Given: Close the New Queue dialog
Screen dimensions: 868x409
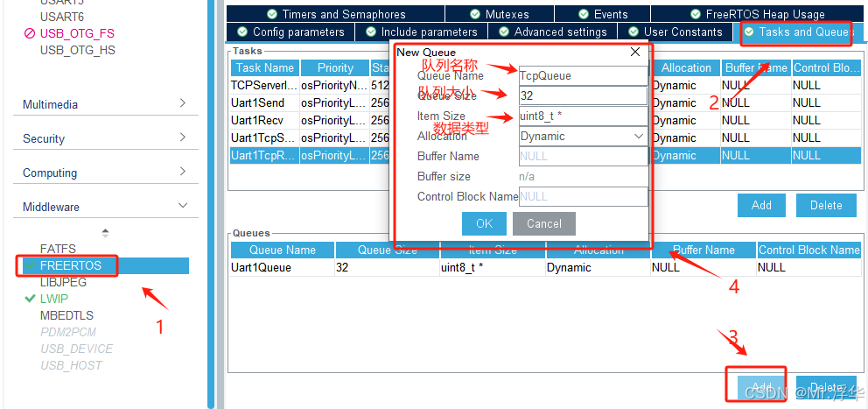Looking at the screenshot, I should click(x=635, y=52).
